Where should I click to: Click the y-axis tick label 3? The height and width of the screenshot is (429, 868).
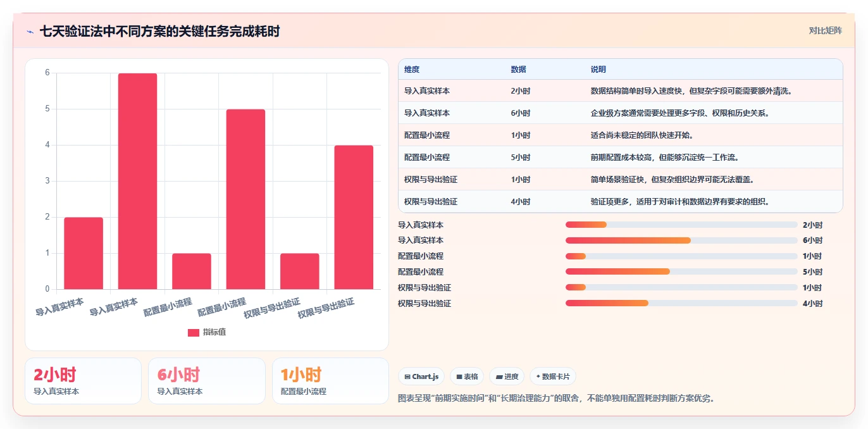coord(47,181)
